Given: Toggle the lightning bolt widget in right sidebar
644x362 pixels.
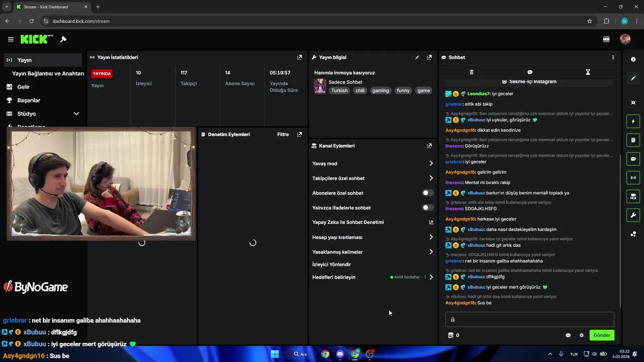Looking at the screenshot, I should coord(633,121).
